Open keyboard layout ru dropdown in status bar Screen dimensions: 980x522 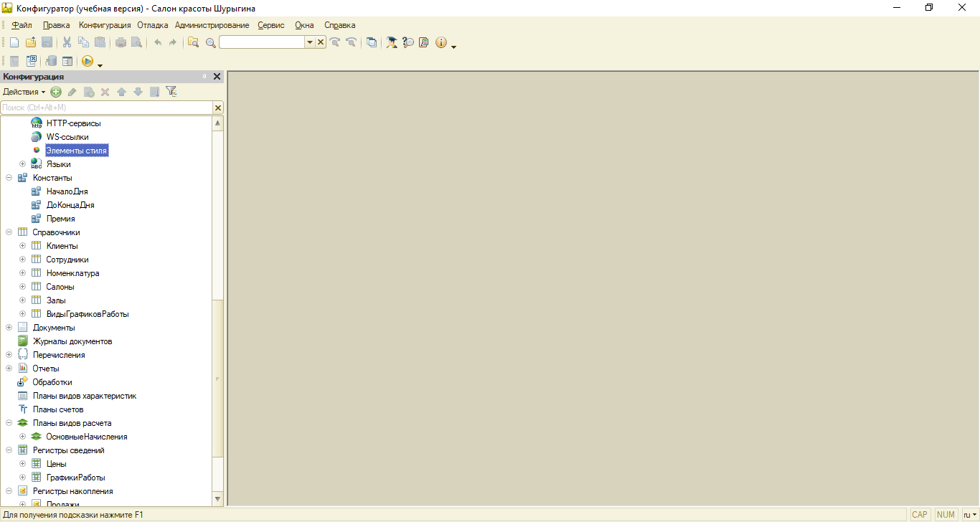(x=970, y=515)
